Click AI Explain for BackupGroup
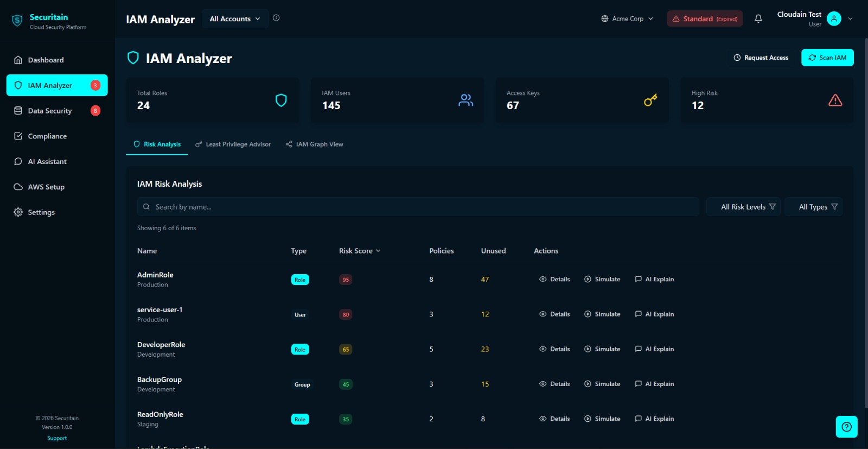868x449 pixels. click(654, 384)
